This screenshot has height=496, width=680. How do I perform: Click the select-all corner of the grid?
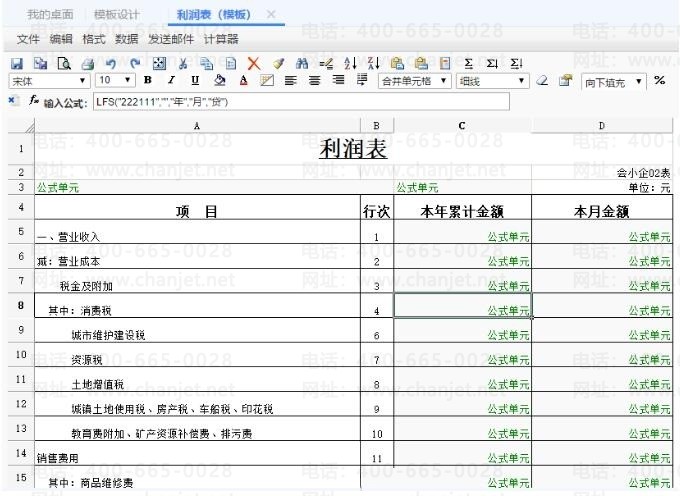click(x=21, y=126)
